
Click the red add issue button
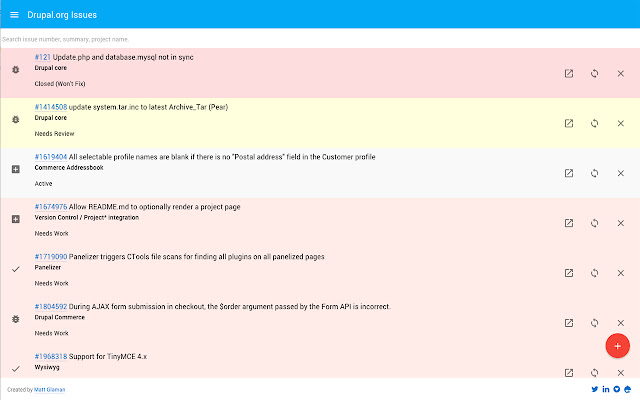click(x=617, y=346)
